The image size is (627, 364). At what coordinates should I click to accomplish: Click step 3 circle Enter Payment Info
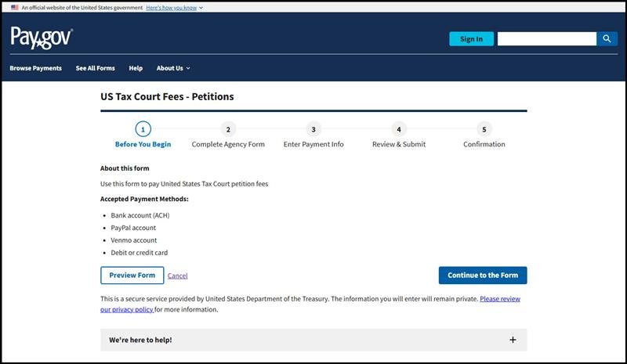313,129
